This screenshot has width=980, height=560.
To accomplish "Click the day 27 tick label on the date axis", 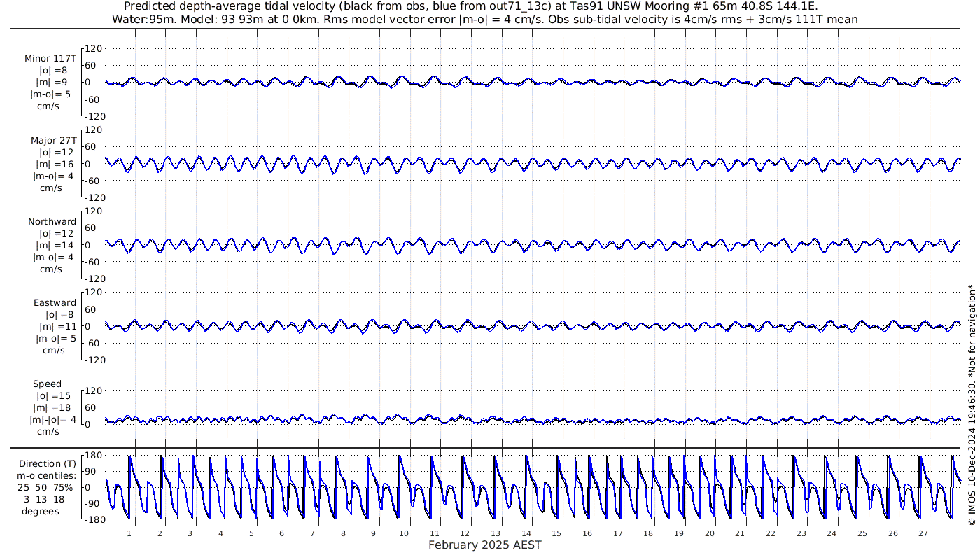I will tap(923, 533).
